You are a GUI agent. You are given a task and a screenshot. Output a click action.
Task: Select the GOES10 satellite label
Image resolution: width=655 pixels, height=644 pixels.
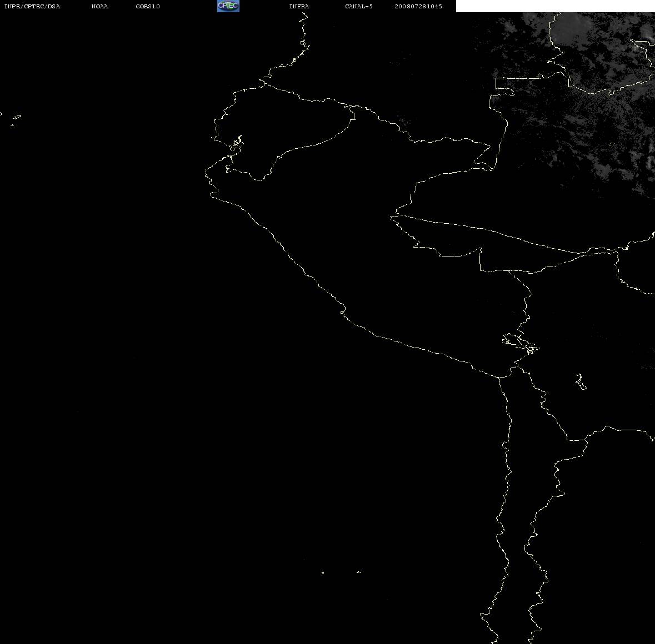[x=148, y=6]
